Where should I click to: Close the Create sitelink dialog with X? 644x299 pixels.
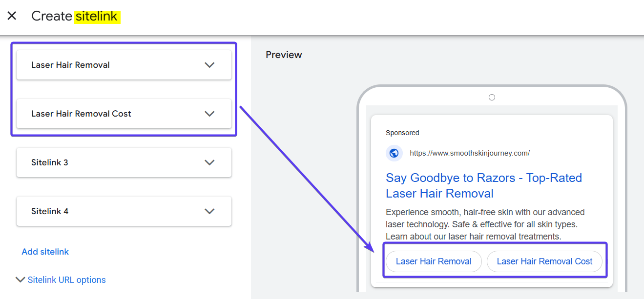click(12, 16)
